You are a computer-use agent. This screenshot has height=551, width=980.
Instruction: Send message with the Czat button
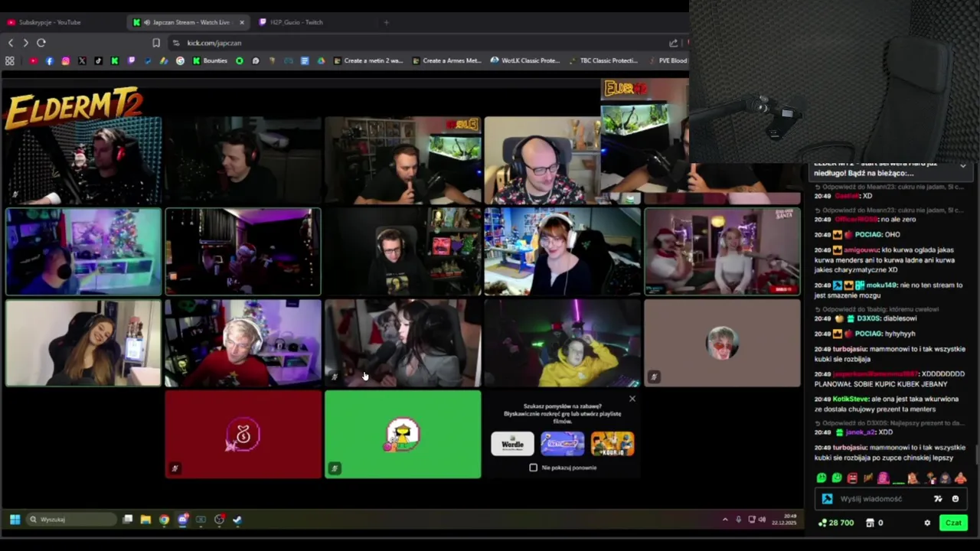click(x=953, y=523)
